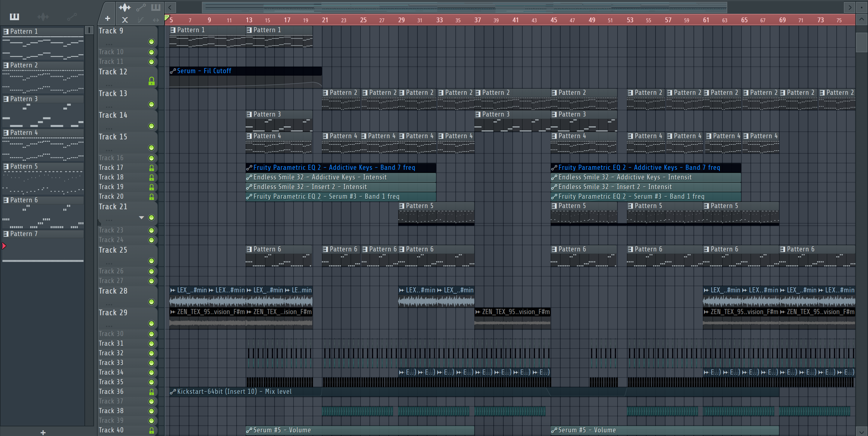Click the right scroll arrow above the ruler
Image resolution: width=868 pixels, height=436 pixels.
click(x=850, y=7)
